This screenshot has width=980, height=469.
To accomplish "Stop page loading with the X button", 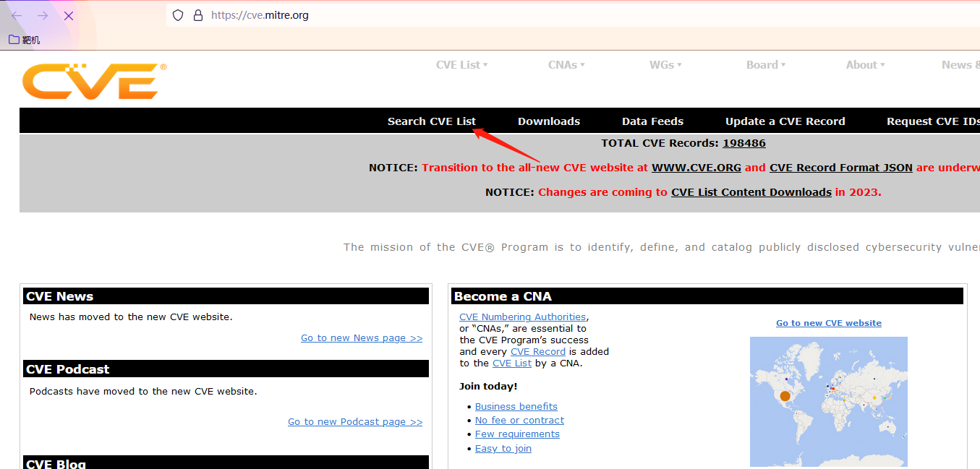I will click(69, 15).
